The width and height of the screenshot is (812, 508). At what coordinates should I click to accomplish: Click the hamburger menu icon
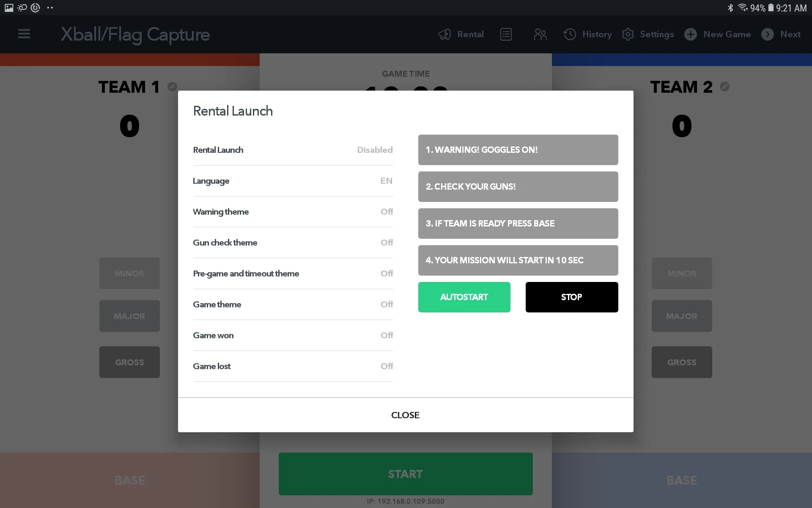pyautogui.click(x=23, y=33)
